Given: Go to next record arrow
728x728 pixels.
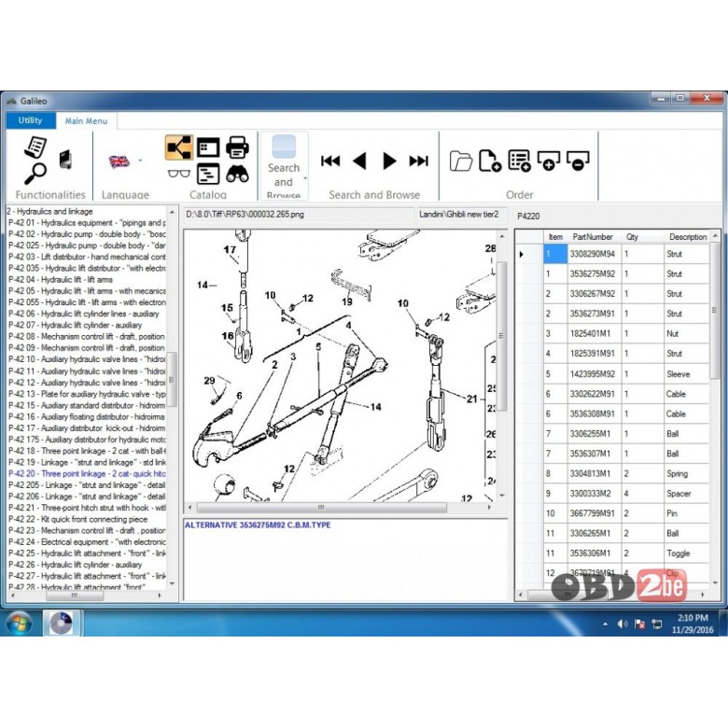Looking at the screenshot, I should (389, 161).
